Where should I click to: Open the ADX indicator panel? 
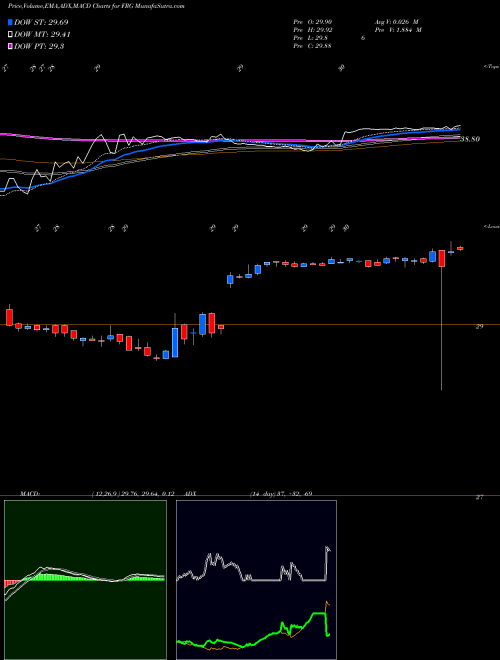click(257, 580)
